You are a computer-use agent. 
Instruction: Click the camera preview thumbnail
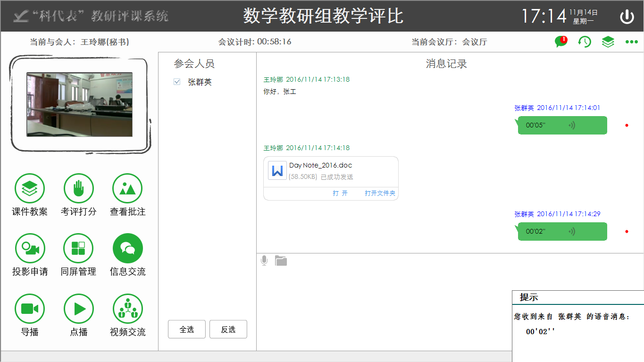(x=80, y=104)
